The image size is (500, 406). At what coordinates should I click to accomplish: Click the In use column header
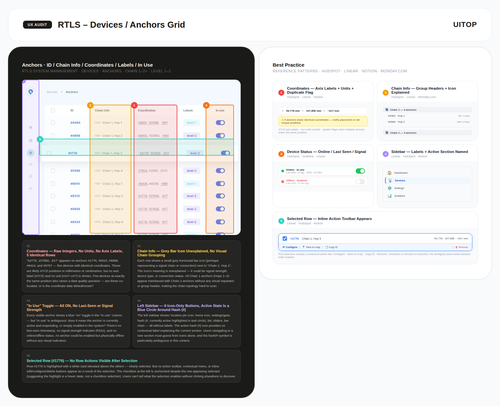[x=220, y=110]
